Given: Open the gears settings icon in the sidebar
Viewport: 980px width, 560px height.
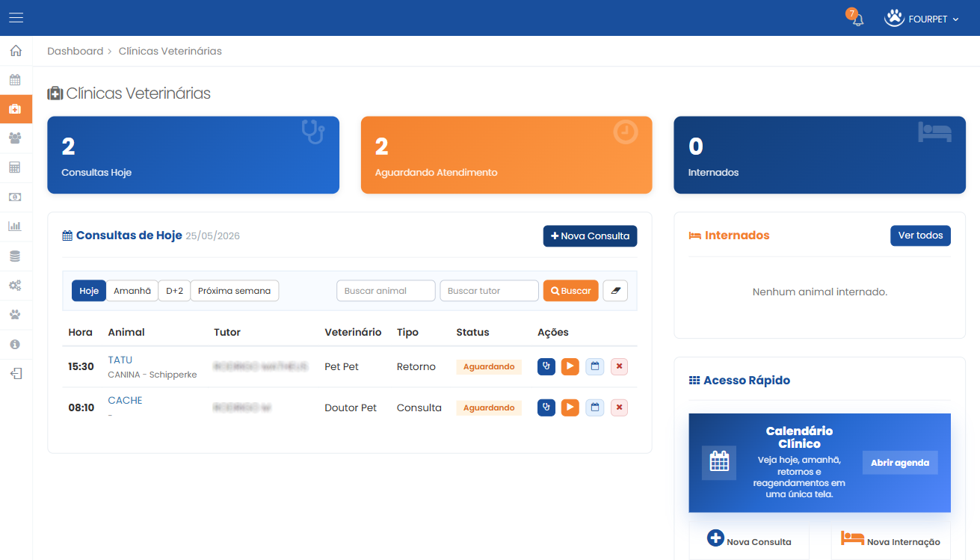Looking at the screenshot, I should [16, 285].
